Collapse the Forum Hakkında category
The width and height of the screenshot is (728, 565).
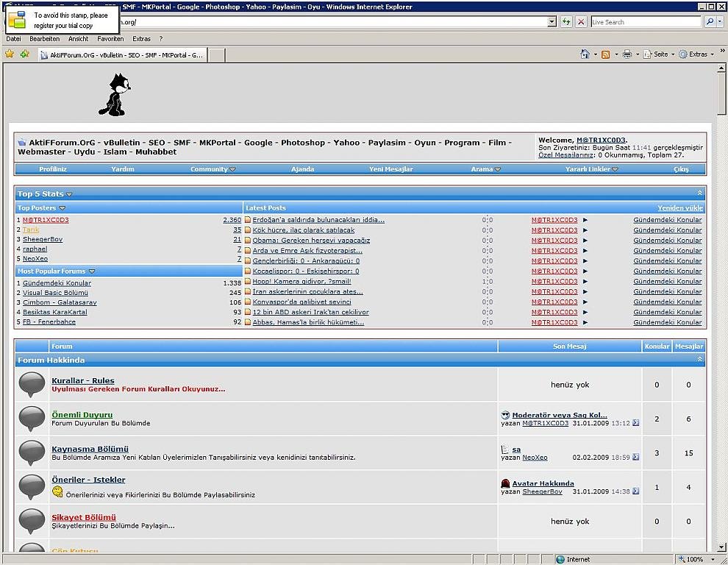[699, 359]
